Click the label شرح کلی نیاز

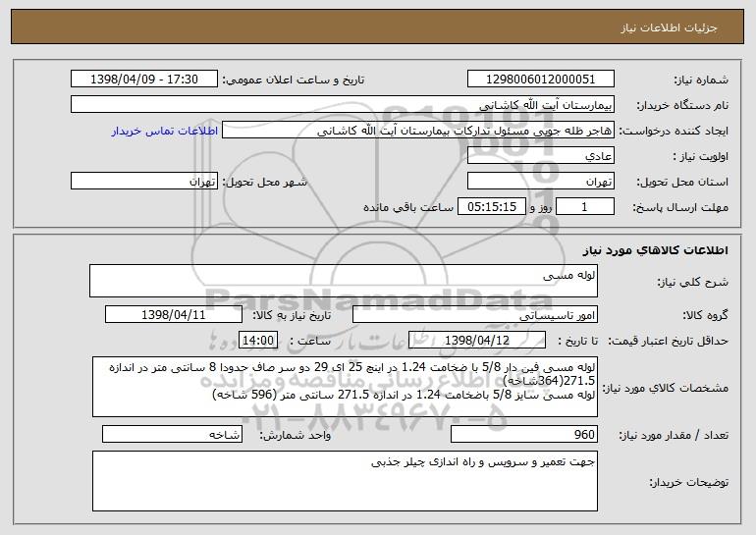[x=693, y=282]
